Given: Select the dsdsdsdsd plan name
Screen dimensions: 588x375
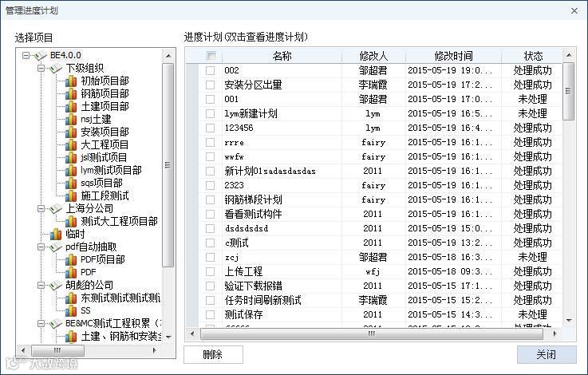Looking at the screenshot, I should tap(247, 228).
